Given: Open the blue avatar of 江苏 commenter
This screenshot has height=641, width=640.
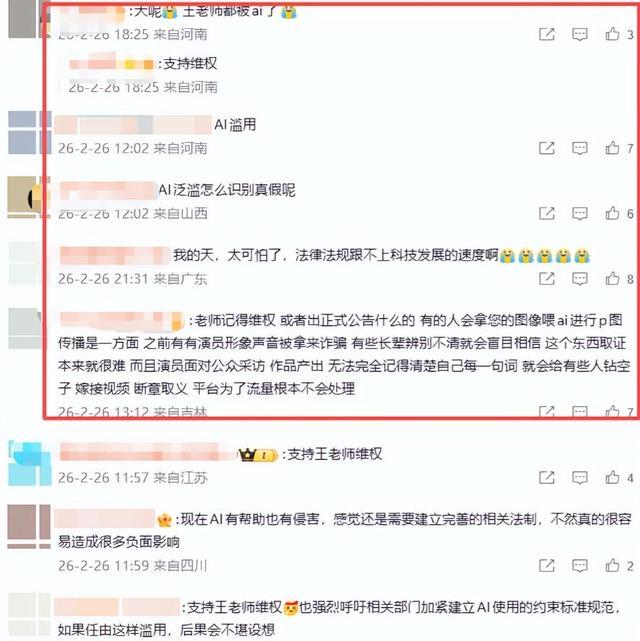Looking at the screenshot, I should pos(30,463).
